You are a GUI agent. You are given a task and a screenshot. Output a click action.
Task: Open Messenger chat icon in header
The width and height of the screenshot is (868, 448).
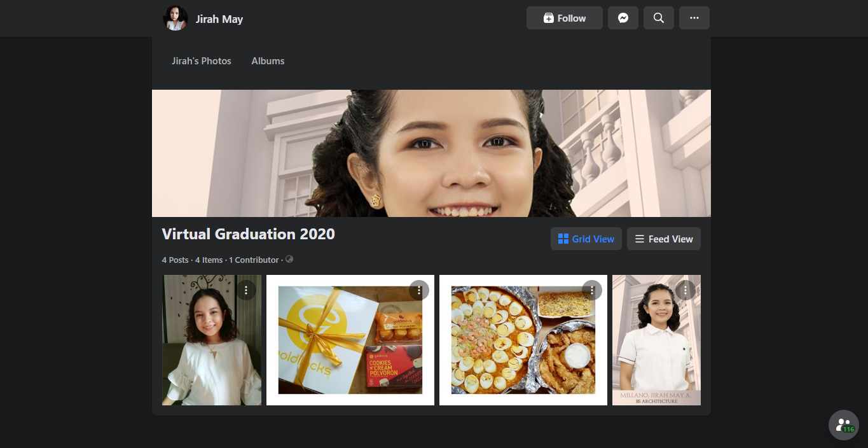point(623,18)
